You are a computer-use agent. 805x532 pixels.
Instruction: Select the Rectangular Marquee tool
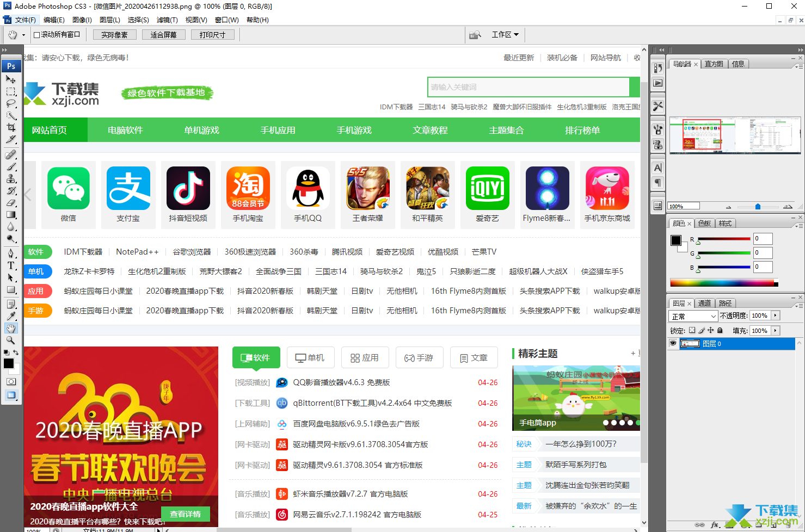click(11, 91)
